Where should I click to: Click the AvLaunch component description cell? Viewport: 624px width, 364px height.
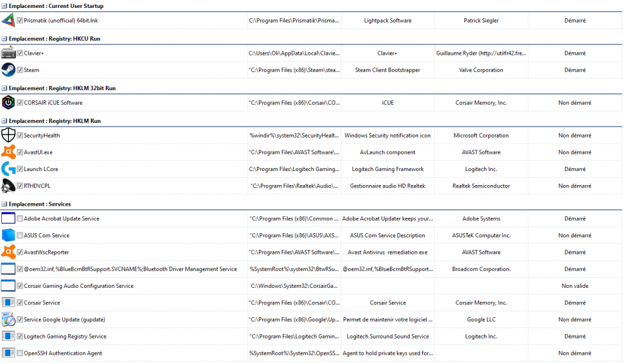point(388,152)
